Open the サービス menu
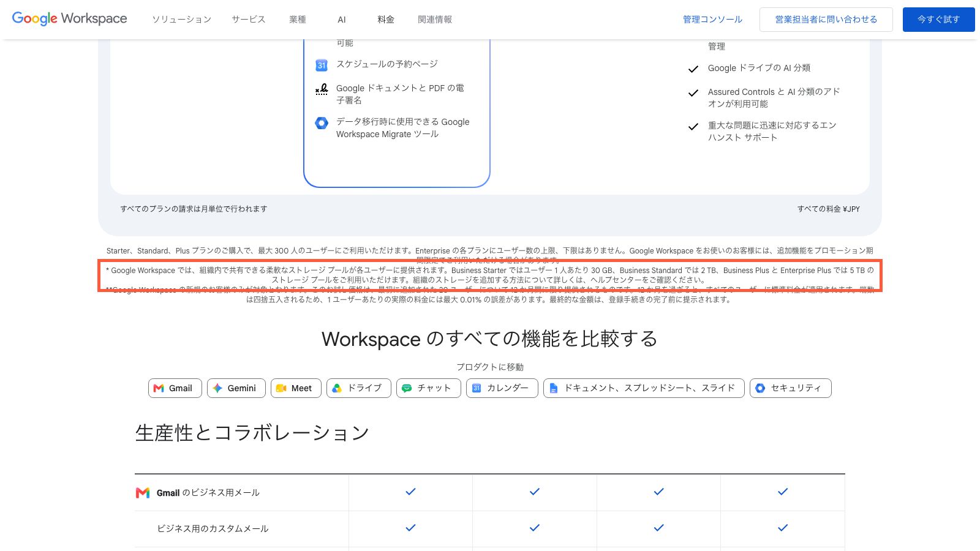The width and height of the screenshot is (980, 551). (x=248, y=20)
